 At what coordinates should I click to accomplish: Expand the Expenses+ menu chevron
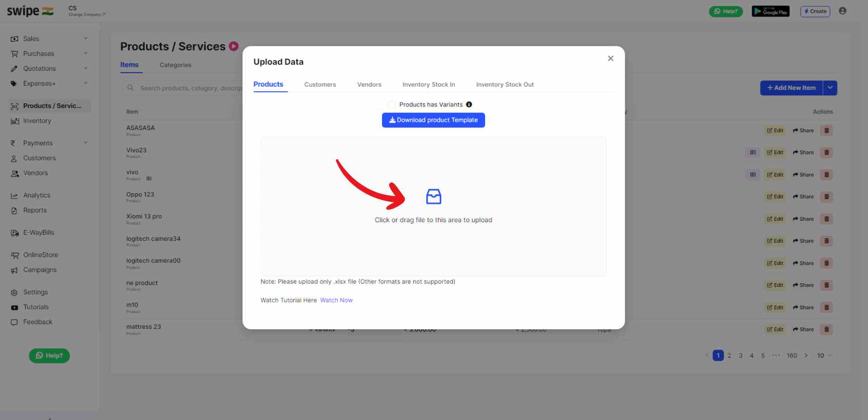85,84
